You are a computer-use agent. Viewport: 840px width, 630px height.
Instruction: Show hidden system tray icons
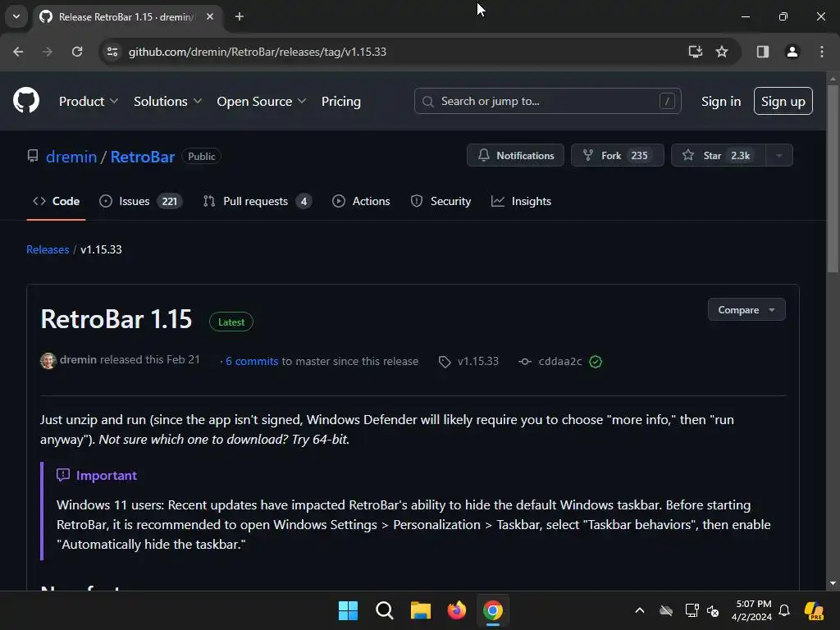tap(639, 610)
